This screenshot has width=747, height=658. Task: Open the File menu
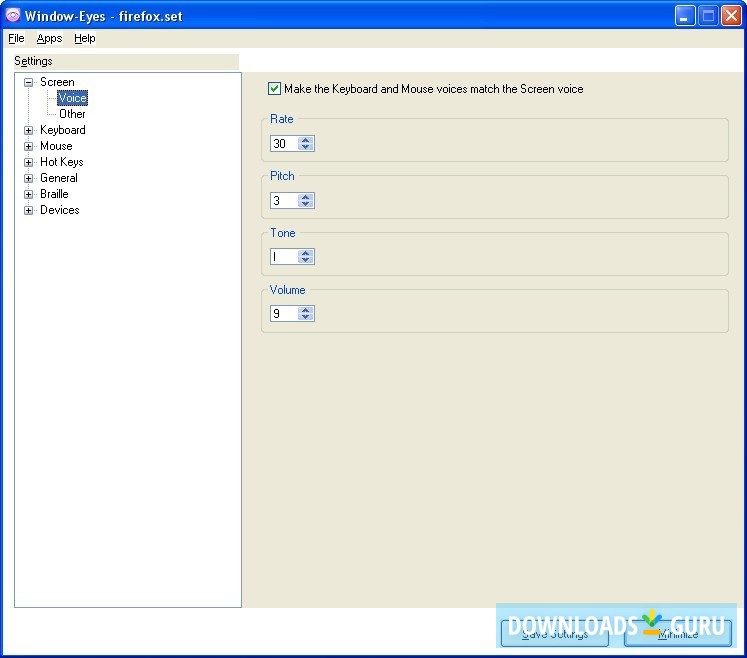16,38
